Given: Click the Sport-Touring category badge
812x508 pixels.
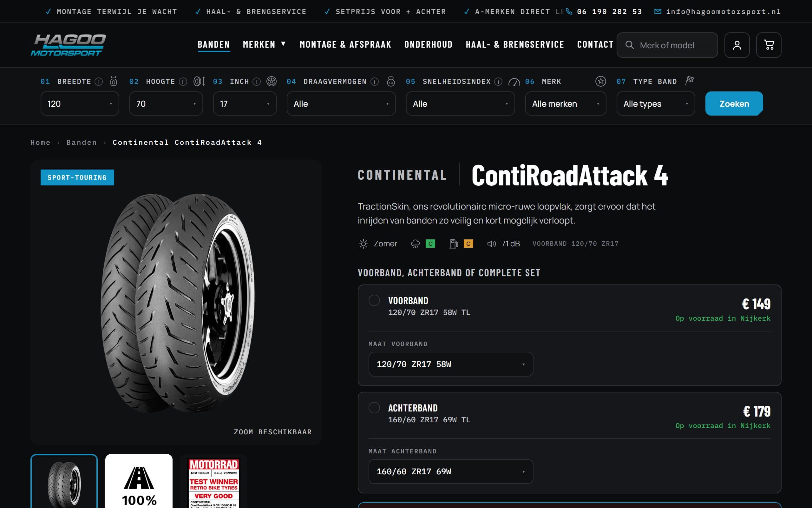Looking at the screenshot, I should (x=77, y=177).
